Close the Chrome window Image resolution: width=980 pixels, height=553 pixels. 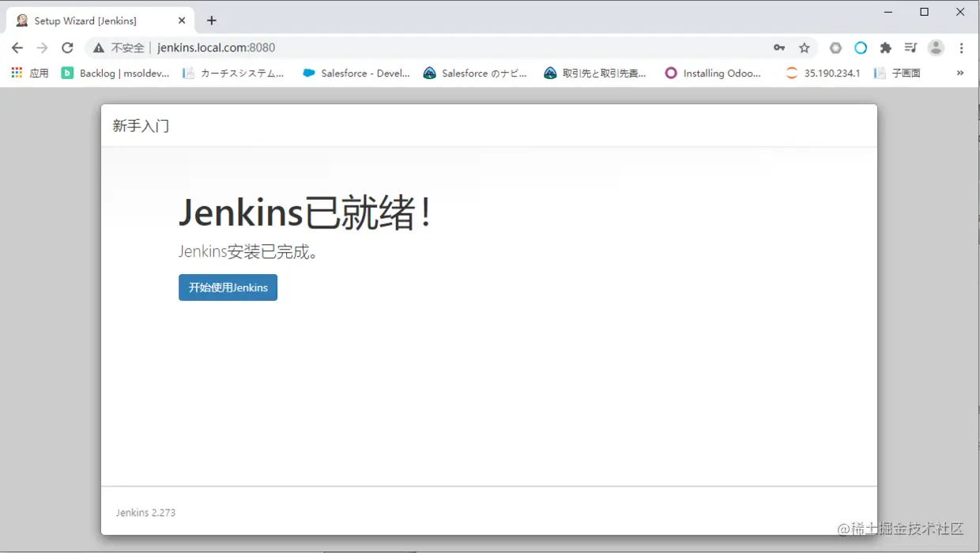click(961, 12)
